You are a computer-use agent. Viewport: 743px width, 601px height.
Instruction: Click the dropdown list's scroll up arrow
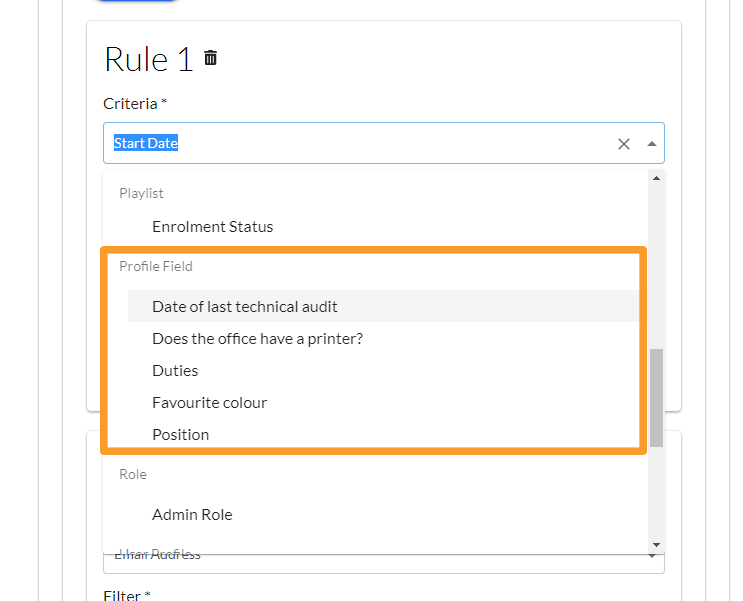point(657,178)
